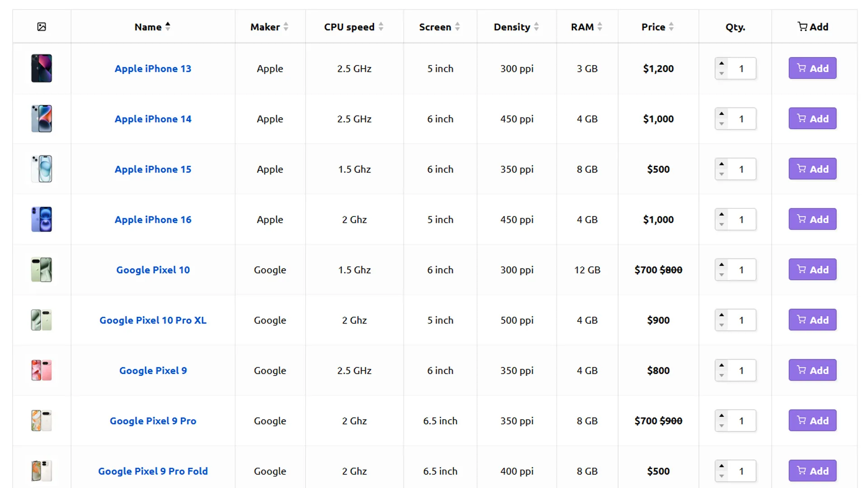This screenshot has width=868, height=488.
Task: Click the image column header icon
Action: (x=42, y=27)
